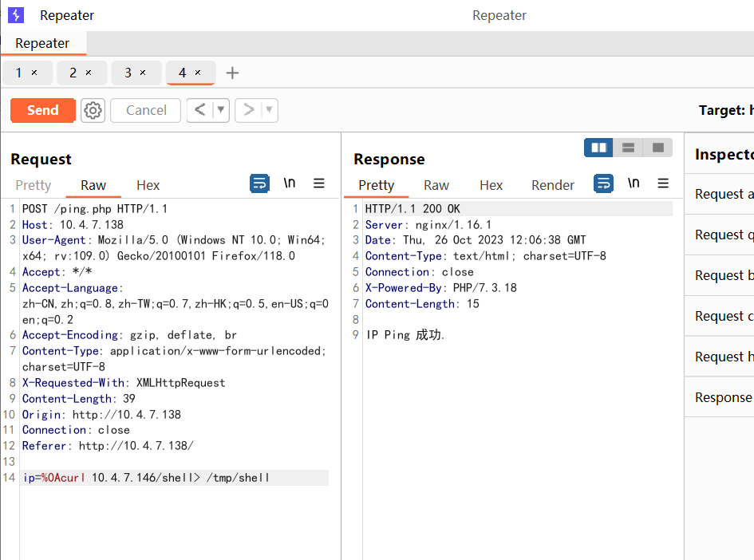Click 'Accept-Encoding: gzip, deflate, br' header
754x560 pixels.
(x=129, y=335)
